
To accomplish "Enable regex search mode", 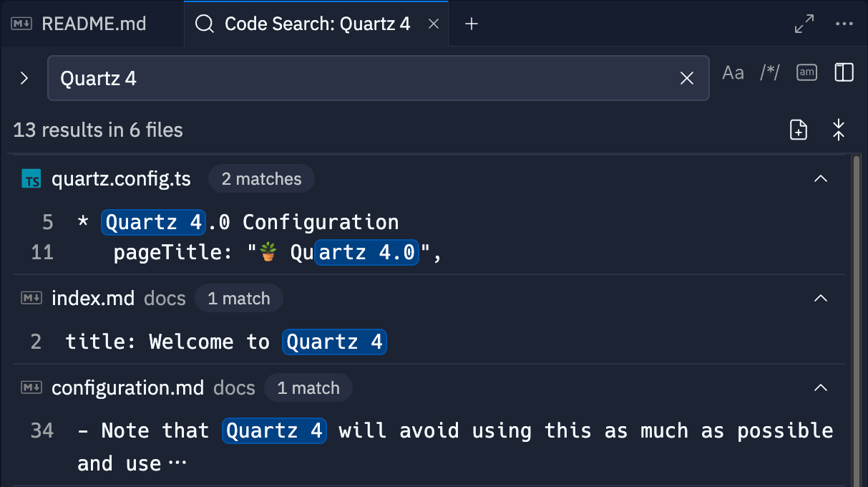I will (769, 72).
